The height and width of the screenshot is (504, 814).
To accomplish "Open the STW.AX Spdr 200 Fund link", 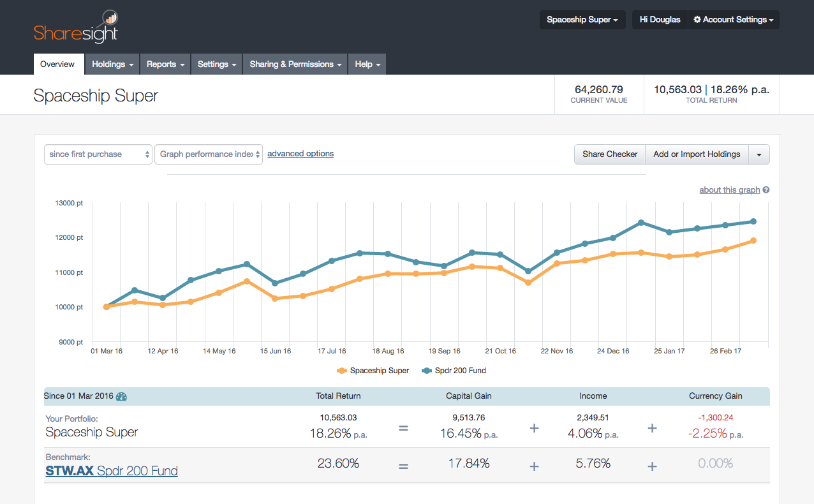I will (112, 471).
